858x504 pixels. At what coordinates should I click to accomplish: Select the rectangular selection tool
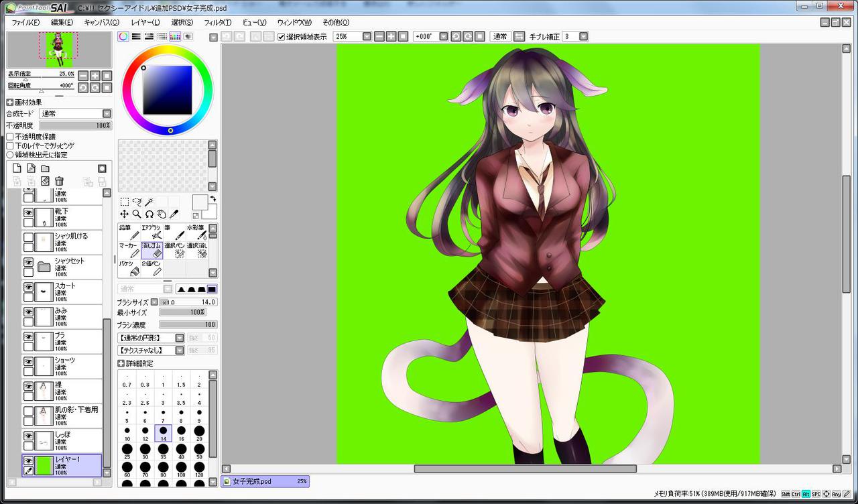coord(125,202)
